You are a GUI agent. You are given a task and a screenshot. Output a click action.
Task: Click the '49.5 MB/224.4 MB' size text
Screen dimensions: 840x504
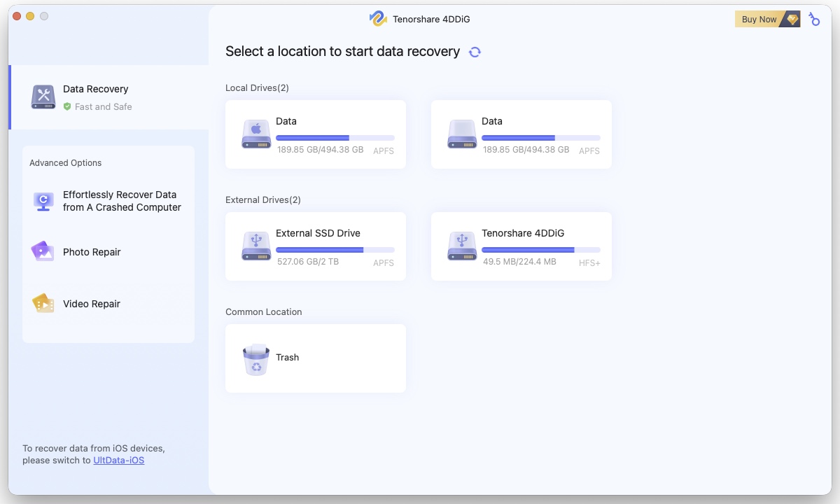tap(519, 262)
